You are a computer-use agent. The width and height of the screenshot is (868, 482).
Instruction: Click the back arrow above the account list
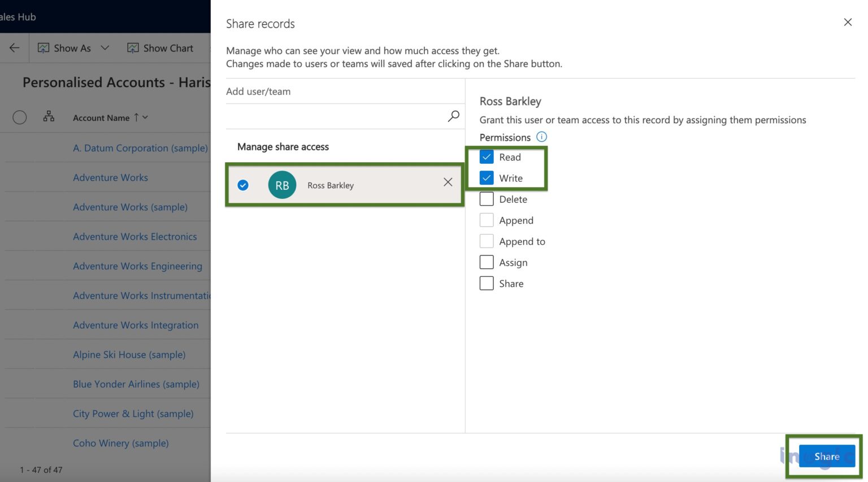(x=14, y=47)
